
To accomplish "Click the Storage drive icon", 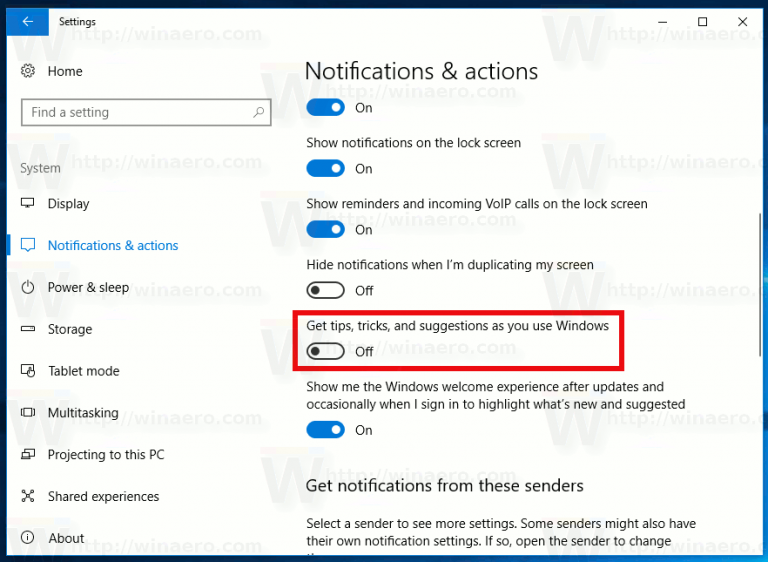I will 28,330.
